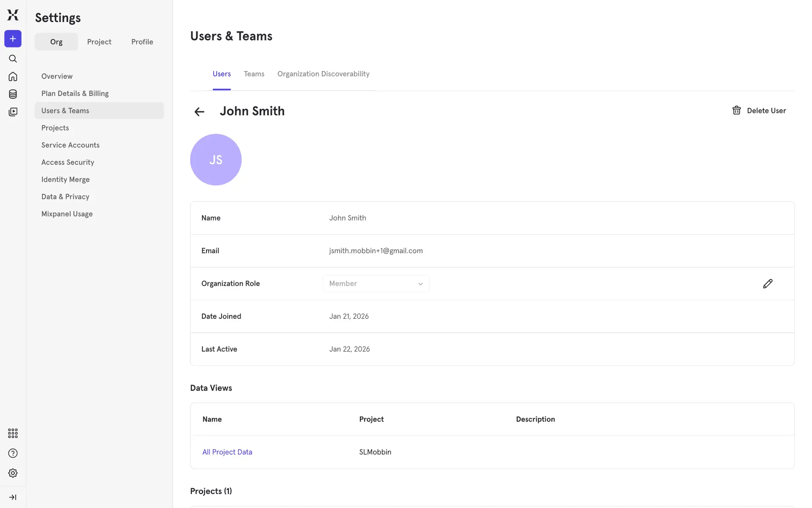This screenshot has width=812, height=508.
Task: Open the All Project Data link
Action: point(227,452)
